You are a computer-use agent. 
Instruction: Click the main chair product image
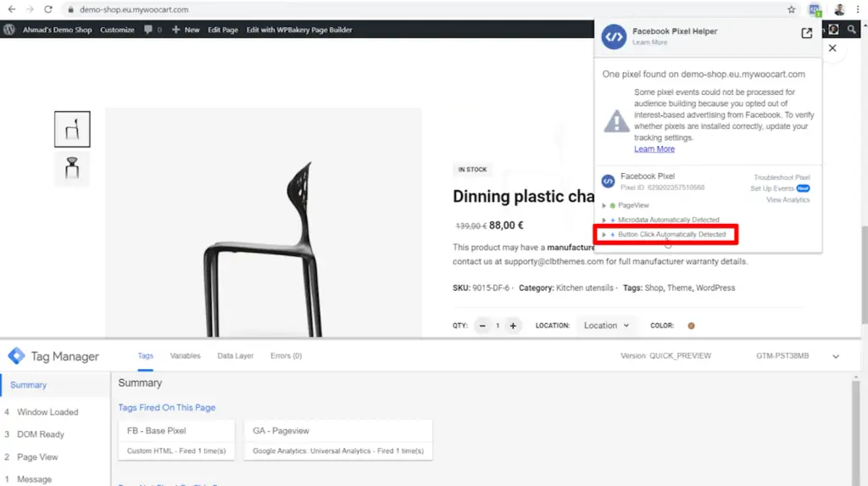[264, 223]
